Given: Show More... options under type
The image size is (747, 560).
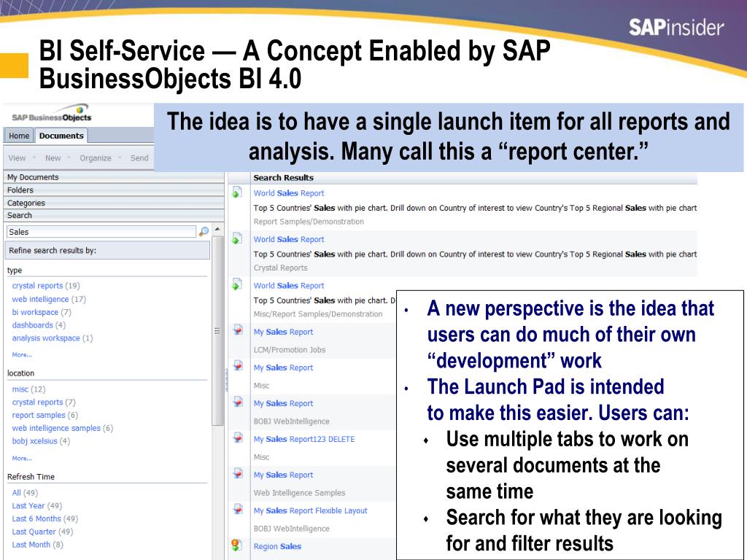Looking at the screenshot, I should point(22,355).
